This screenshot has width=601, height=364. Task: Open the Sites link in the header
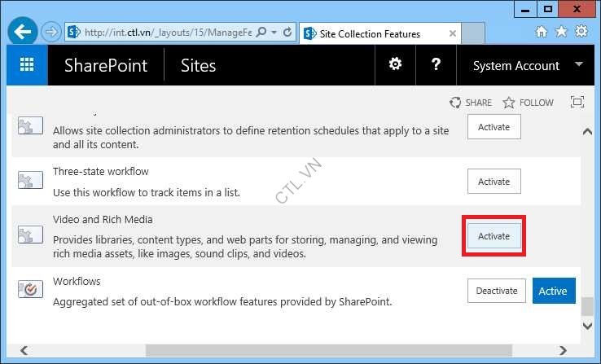(198, 65)
